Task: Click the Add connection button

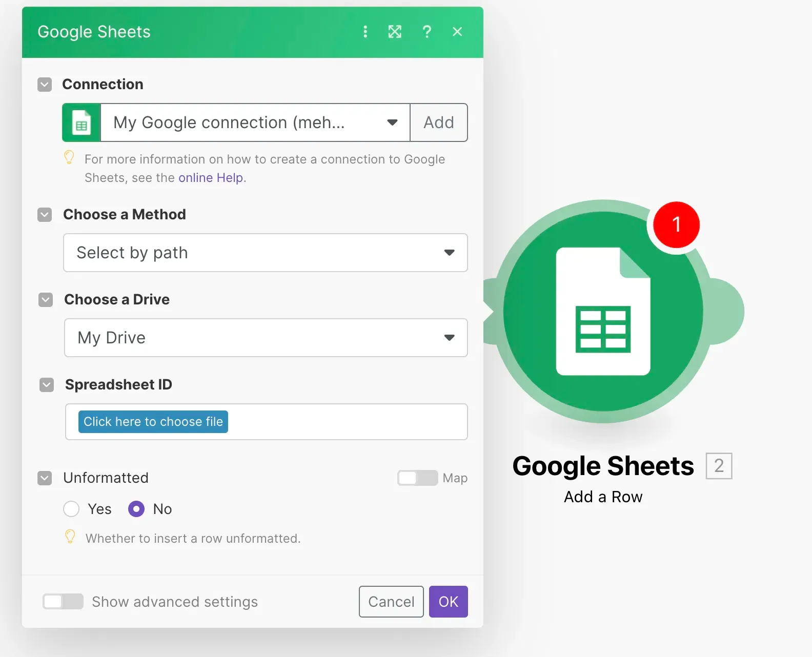Action: click(439, 122)
